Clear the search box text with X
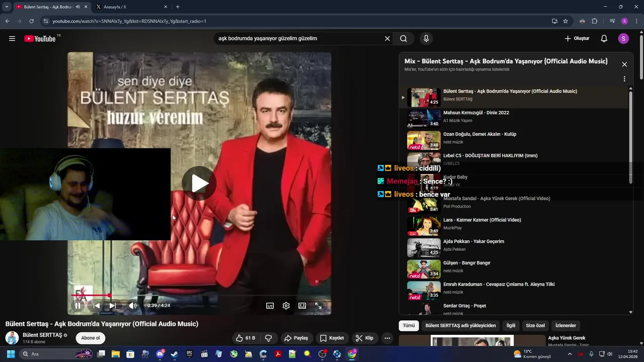644x362 pixels. [387, 39]
